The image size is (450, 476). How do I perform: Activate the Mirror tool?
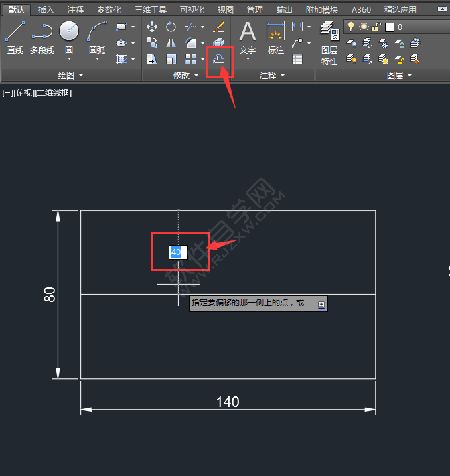tap(171, 43)
